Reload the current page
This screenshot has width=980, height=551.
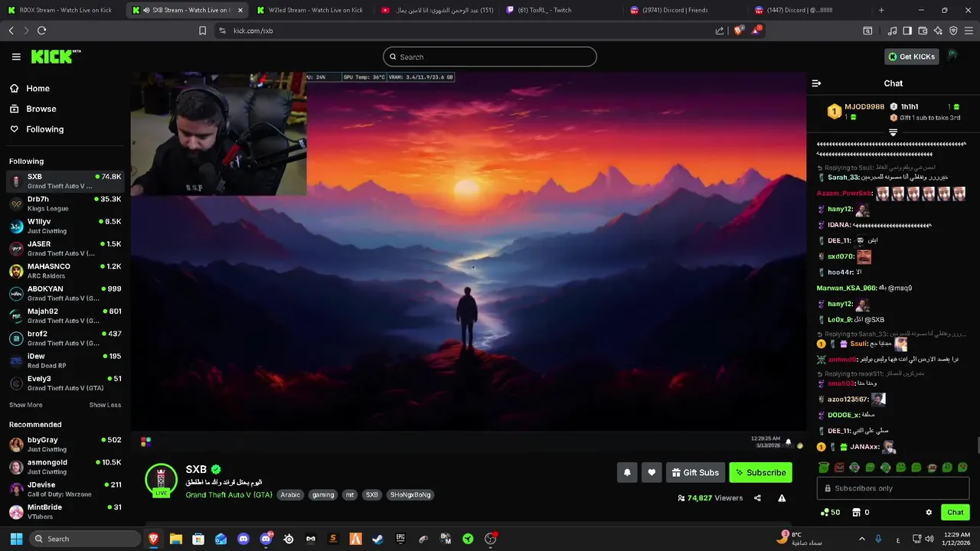[x=41, y=31]
